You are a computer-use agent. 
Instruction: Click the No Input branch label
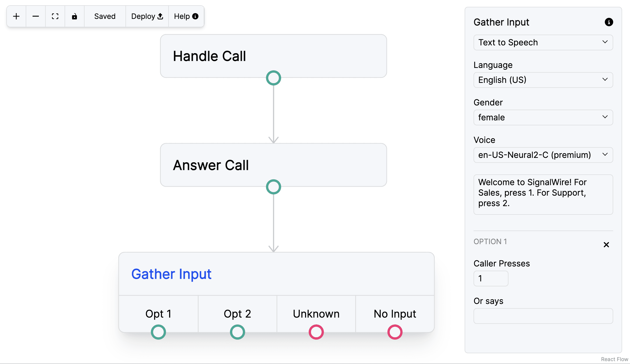click(395, 314)
